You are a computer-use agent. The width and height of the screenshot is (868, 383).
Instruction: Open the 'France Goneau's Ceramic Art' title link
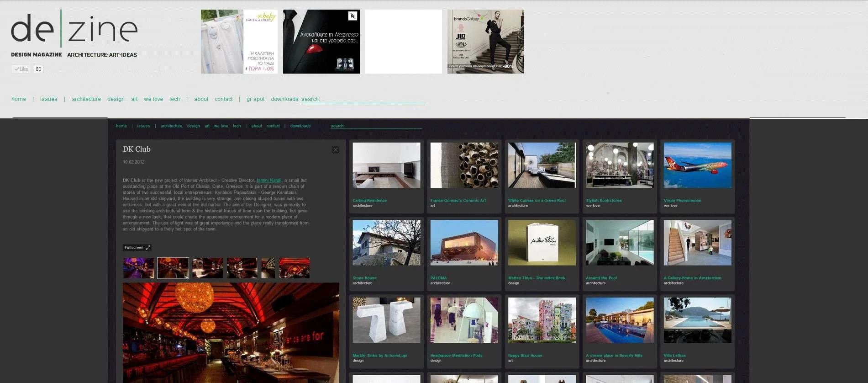pos(458,201)
